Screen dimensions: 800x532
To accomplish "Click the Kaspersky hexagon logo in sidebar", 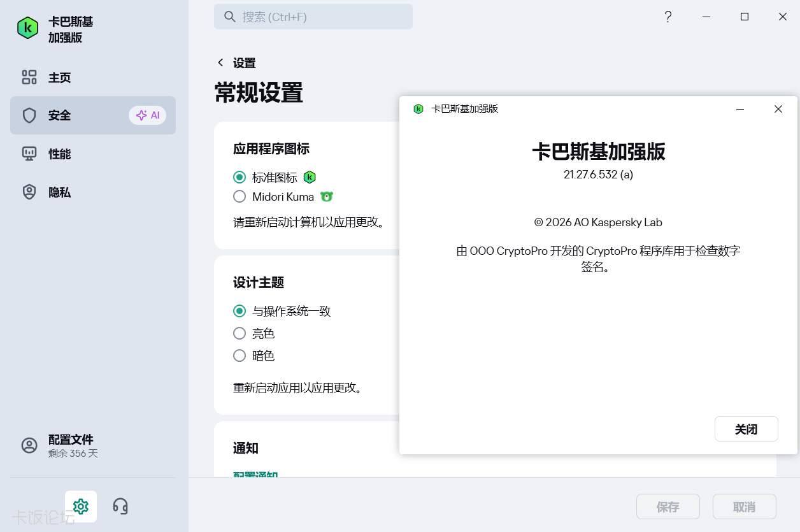I will pyautogui.click(x=28, y=28).
